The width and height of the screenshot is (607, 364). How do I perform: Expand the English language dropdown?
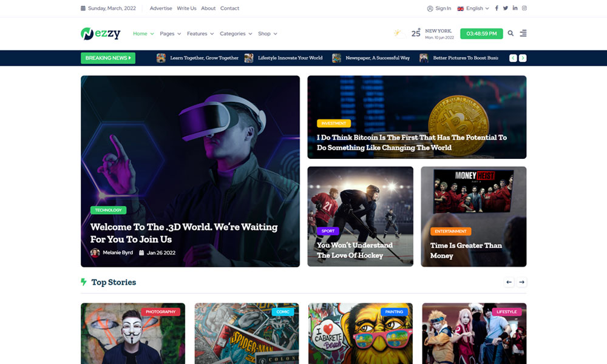click(x=473, y=8)
